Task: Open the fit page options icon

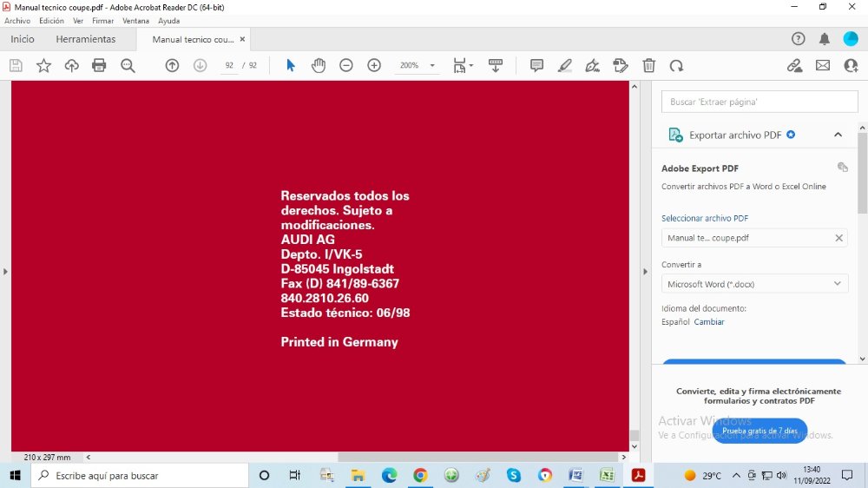Action: tap(463, 65)
